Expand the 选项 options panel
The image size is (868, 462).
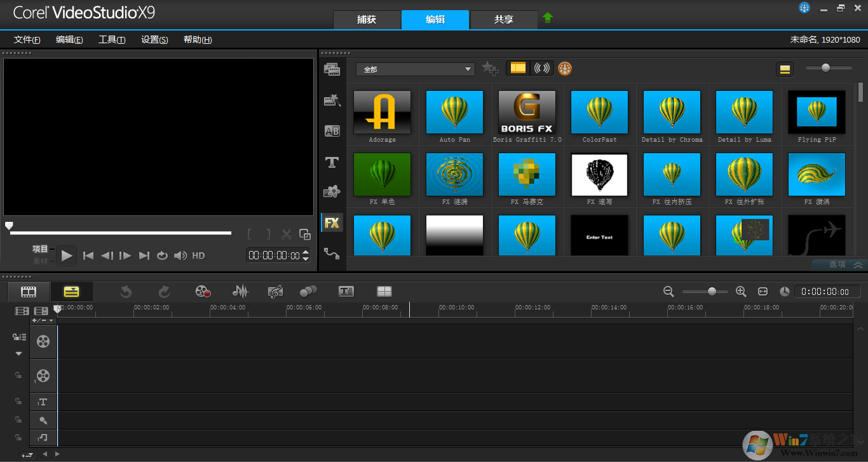coord(845,264)
